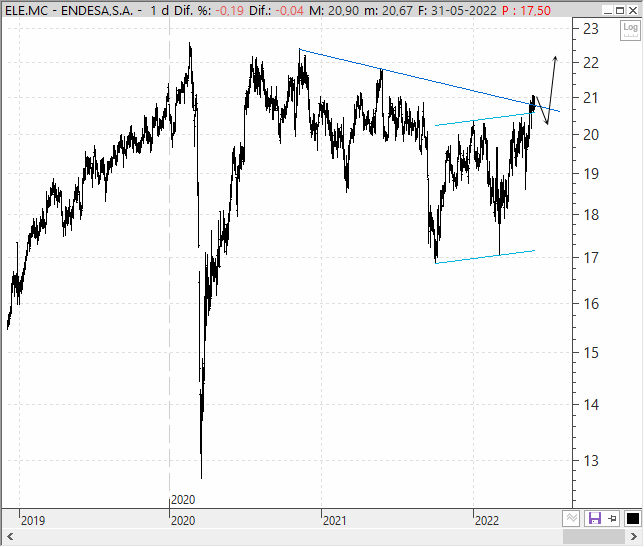Click the 14 price axis label

tap(591, 405)
